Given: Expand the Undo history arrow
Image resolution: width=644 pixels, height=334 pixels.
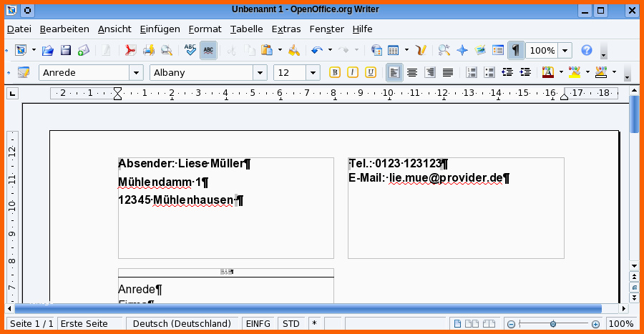Looking at the screenshot, I should (x=330, y=50).
